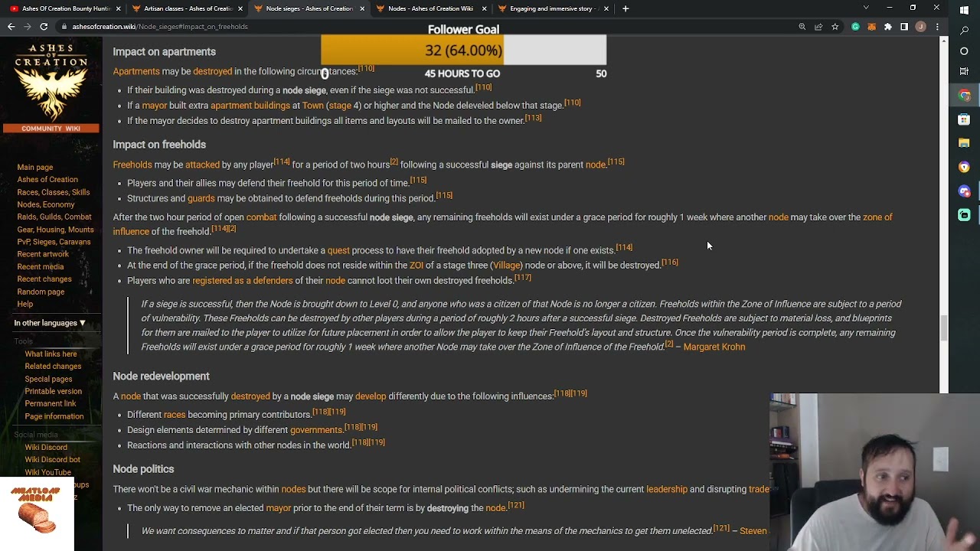Close the YouTube Bounty Hunting tab
The image size is (980, 551).
(118, 8)
